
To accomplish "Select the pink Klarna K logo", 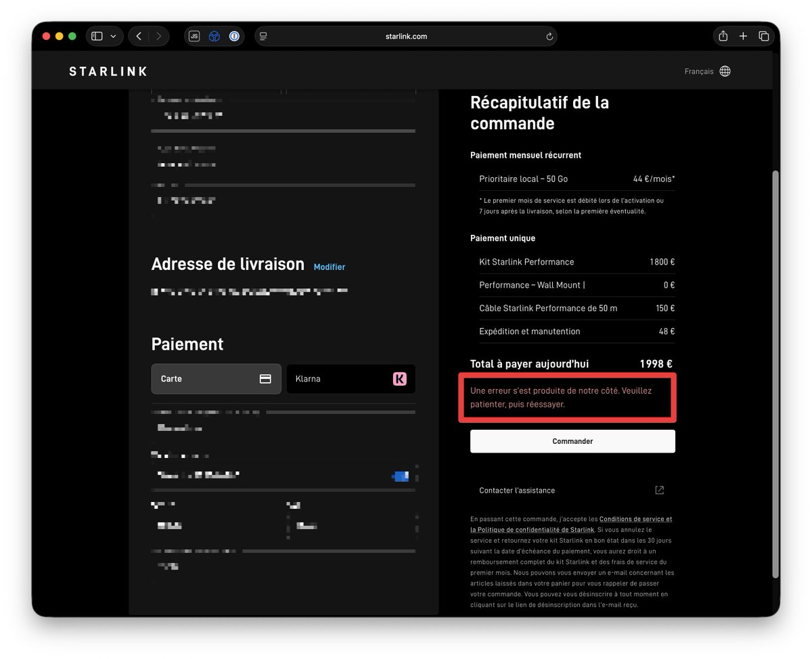I will click(400, 379).
